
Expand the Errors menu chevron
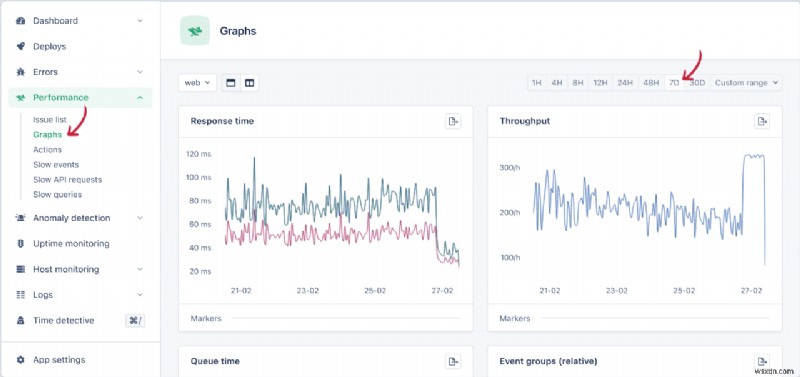[x=140, y=72]
